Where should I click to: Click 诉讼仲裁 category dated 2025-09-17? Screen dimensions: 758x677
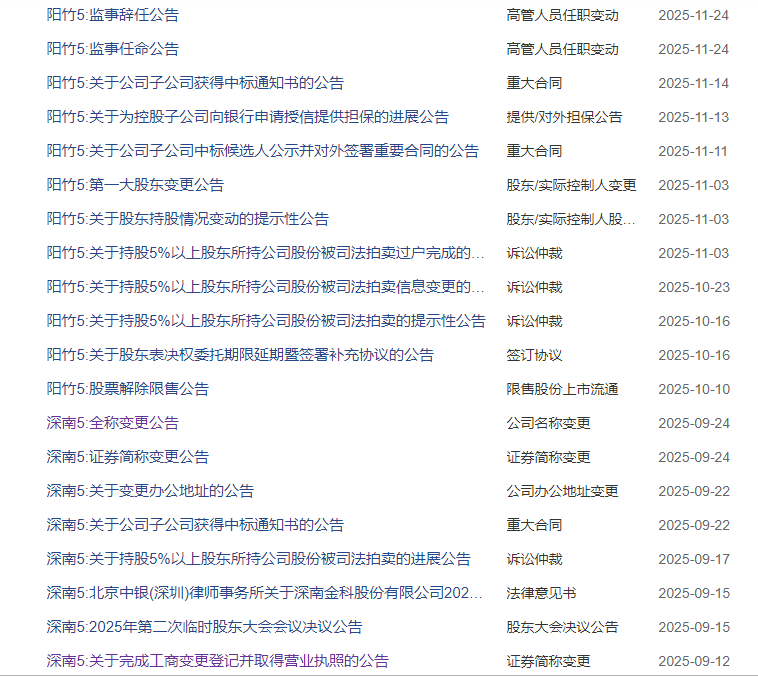[534, 559]
